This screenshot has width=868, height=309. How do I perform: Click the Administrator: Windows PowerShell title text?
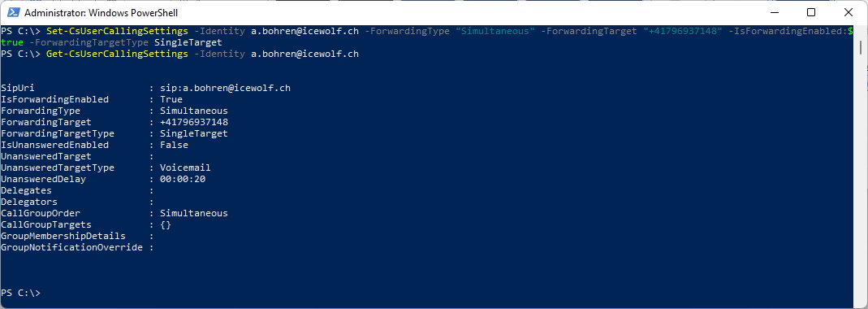click(x=101, y=12)
